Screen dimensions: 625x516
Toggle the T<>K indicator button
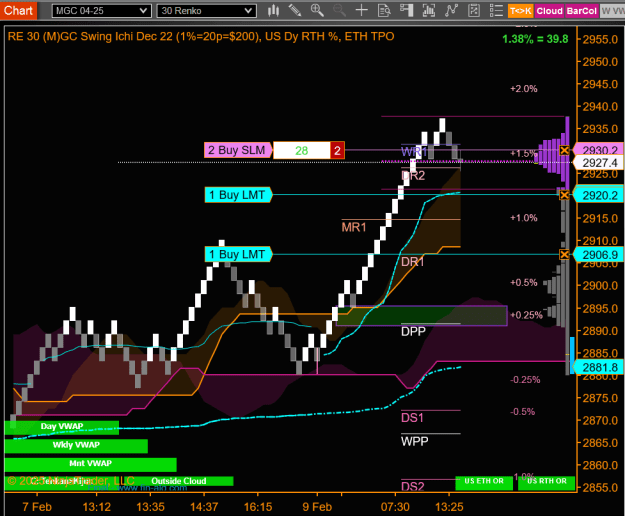click(521, 11)
